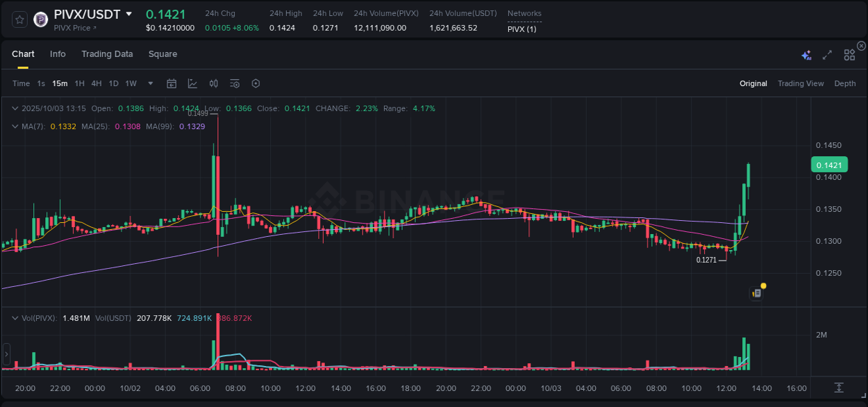Switch to the Trading Data tab
This screenshot has height=407, width=868.
[x=107, y=53]
